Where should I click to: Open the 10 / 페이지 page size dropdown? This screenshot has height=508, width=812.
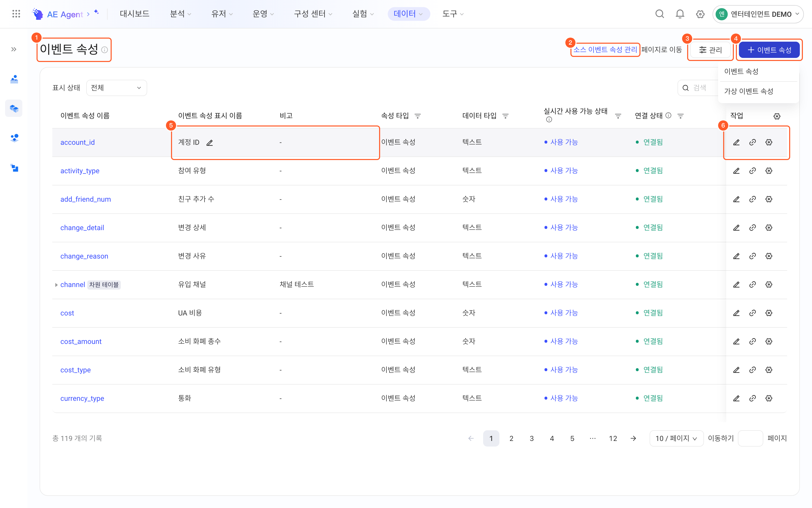coord(676,438)
